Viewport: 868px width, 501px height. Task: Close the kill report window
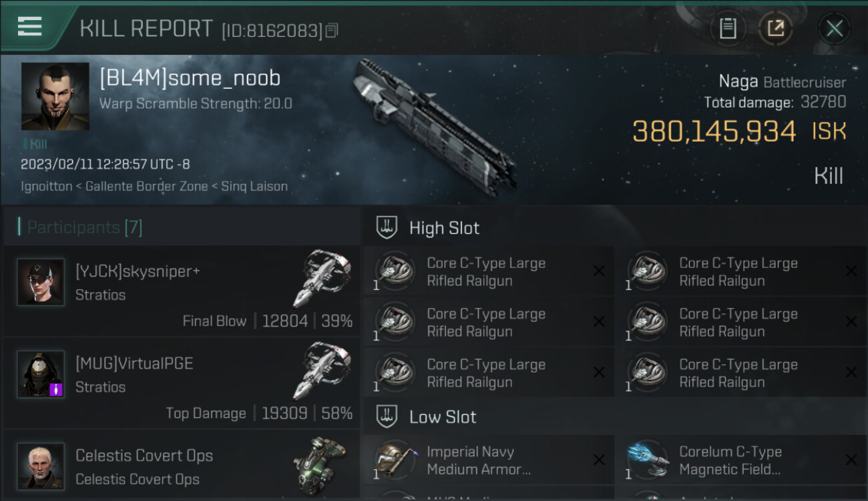click(x=834, y=28)
